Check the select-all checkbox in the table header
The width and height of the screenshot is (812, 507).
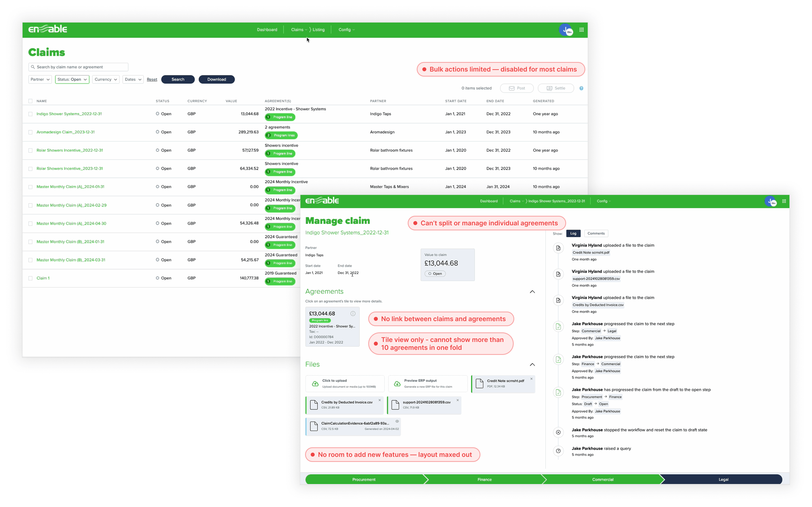[x=30, y=101]
